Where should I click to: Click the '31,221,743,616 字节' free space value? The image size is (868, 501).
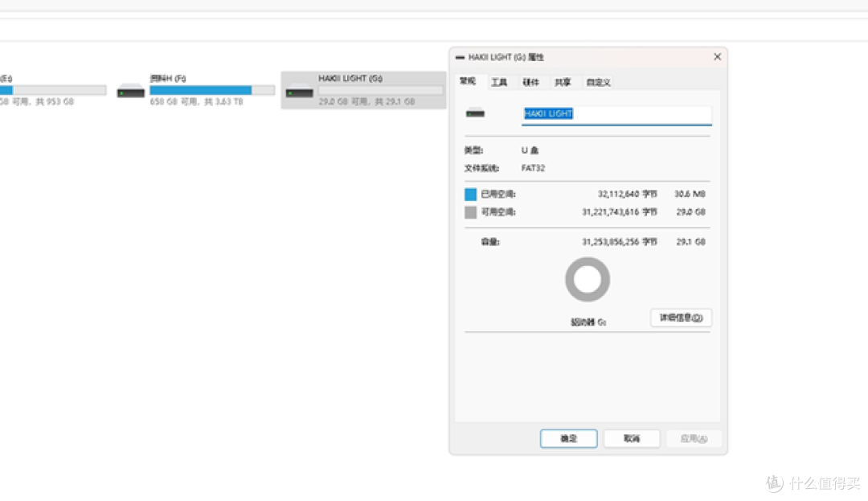[x=620, y=211]
